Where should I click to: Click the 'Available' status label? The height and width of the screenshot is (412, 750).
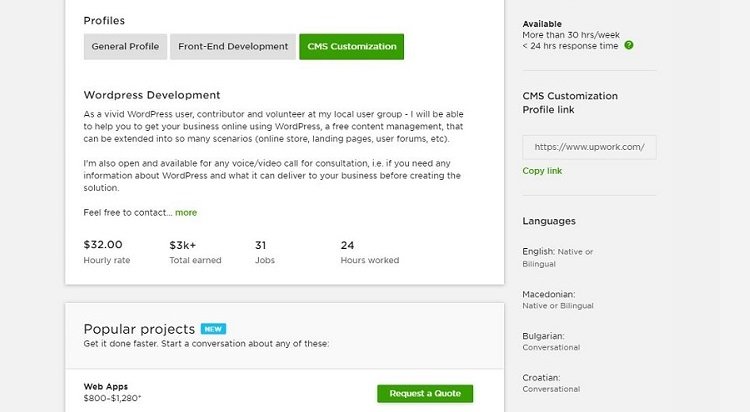[542, 24]
